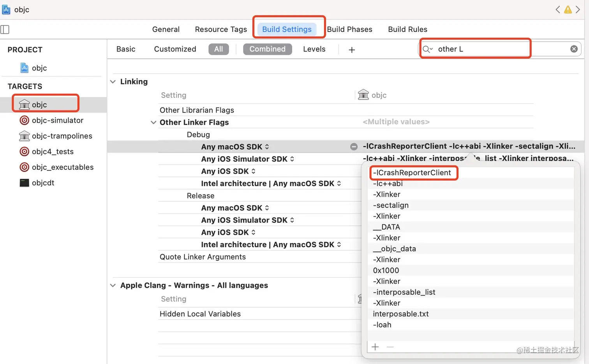The height and width of the screenshot is (364, 589).
Task: Click the Other Librarian Flags setting
Action: click(x=197, y=110)
